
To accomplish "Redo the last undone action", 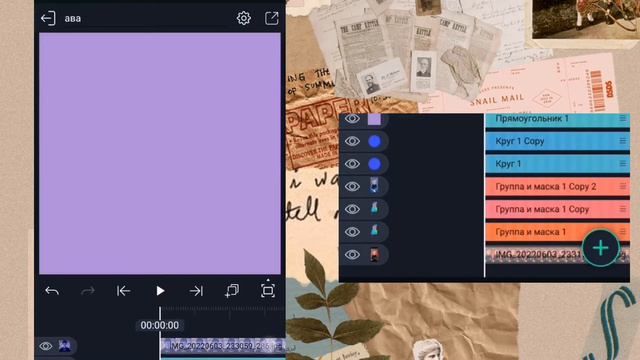I will point(88,291).
